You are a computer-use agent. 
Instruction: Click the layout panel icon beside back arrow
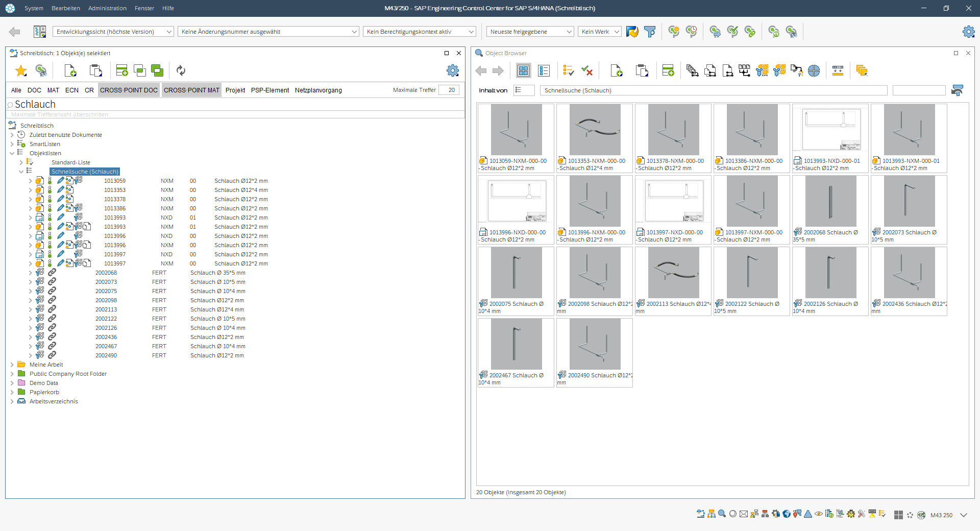40,32
